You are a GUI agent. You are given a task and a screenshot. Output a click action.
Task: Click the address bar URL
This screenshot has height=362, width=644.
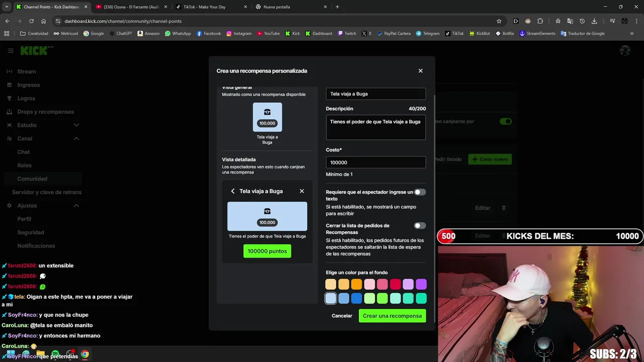(123, 21)
